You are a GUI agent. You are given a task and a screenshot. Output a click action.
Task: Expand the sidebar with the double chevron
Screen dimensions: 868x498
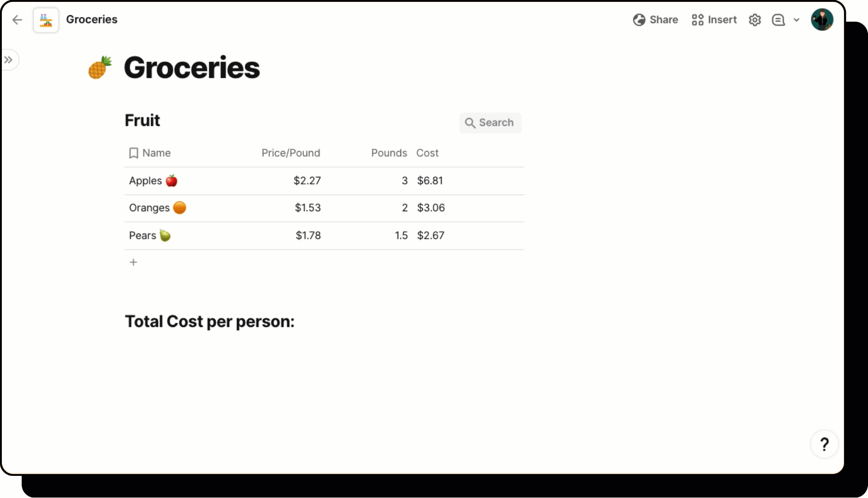[8, 59]
